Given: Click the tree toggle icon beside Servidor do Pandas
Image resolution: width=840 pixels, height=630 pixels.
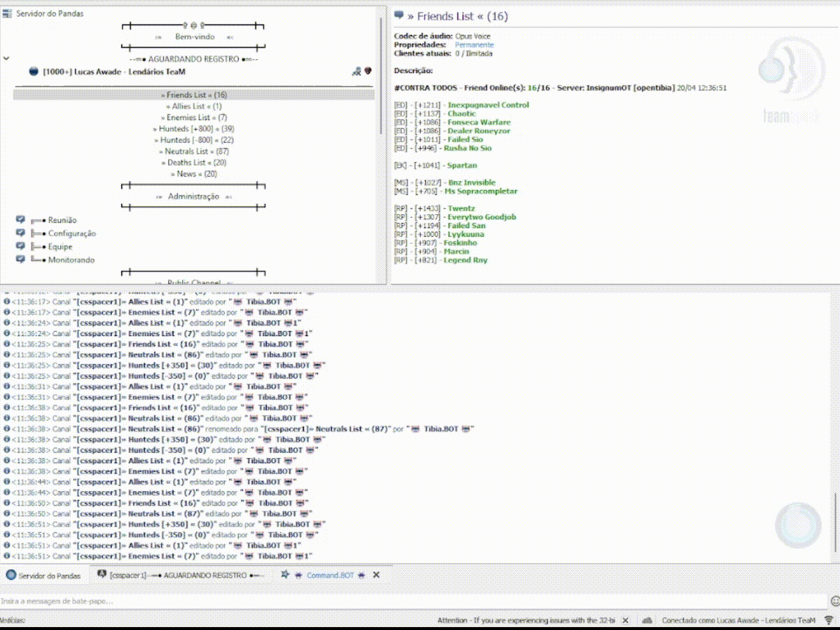Looking at the screenshot, I should coord(7,13).
